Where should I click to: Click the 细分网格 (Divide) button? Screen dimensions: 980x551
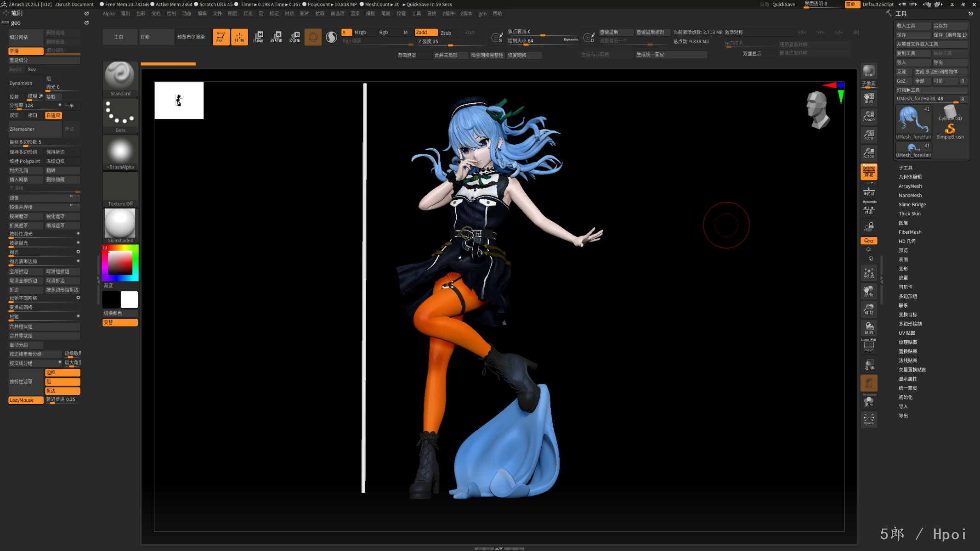pyautogui.click(x=26, y=37)
